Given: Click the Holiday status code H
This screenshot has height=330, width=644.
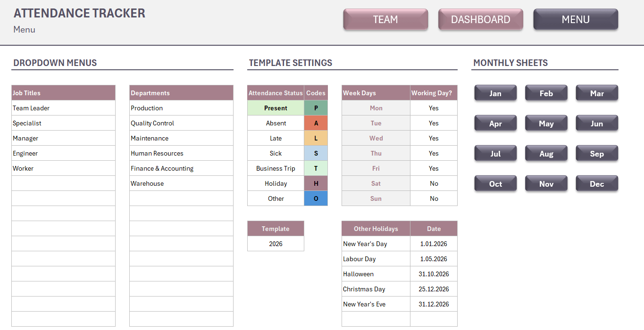Looking at the screenshot, I should 316,183.
